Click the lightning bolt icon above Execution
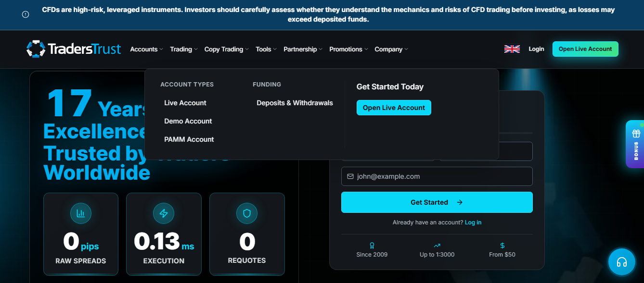 click(164, 213)
